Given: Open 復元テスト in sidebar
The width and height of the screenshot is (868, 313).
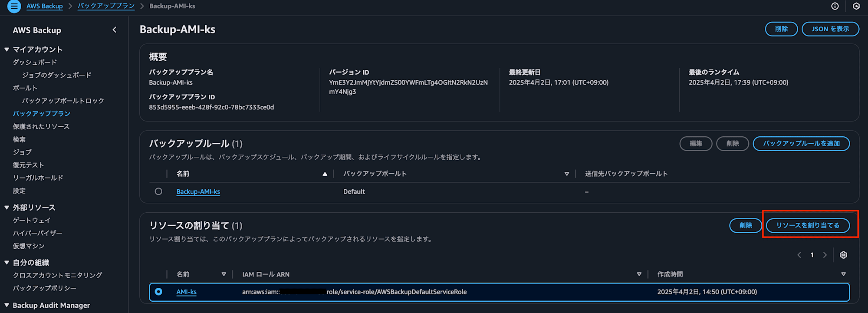Looking at the screenshot, I should click(28, 165).
